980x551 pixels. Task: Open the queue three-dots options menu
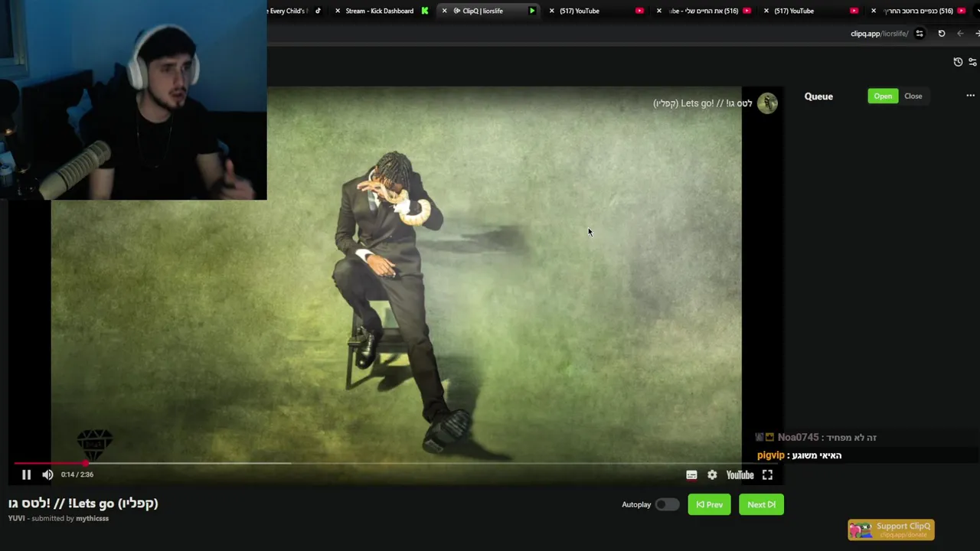point(970,96)
